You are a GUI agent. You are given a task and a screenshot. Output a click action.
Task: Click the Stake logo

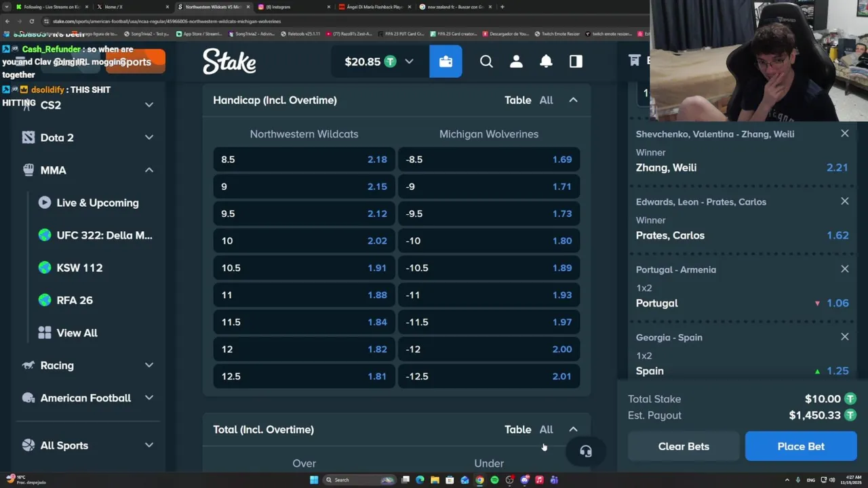(x=229, y=62)
